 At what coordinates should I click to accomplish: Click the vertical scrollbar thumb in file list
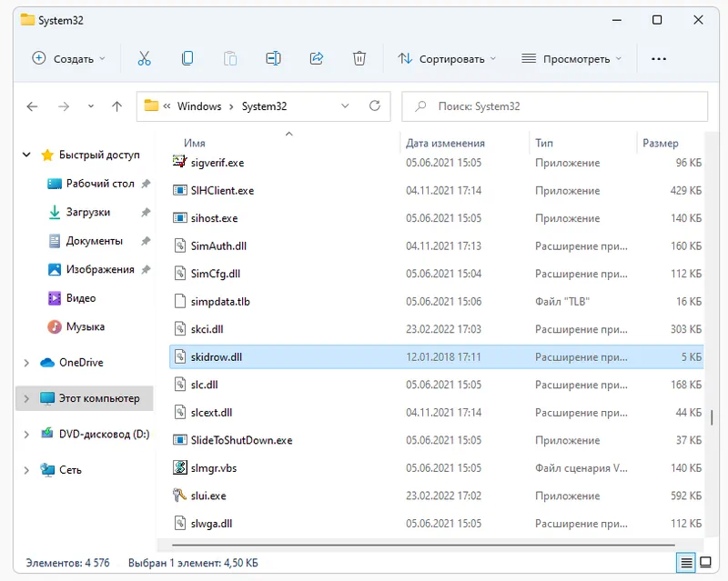pyautogui.click(x=711, y=420)
